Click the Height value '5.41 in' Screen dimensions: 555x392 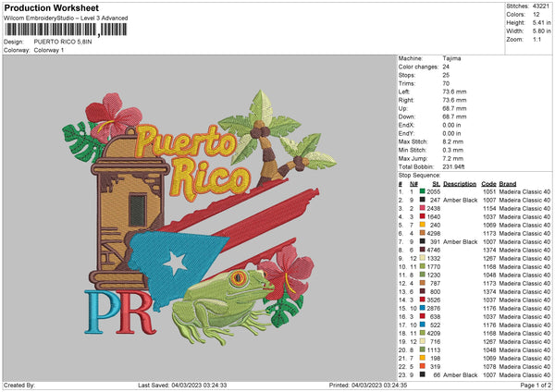(541, 22)
